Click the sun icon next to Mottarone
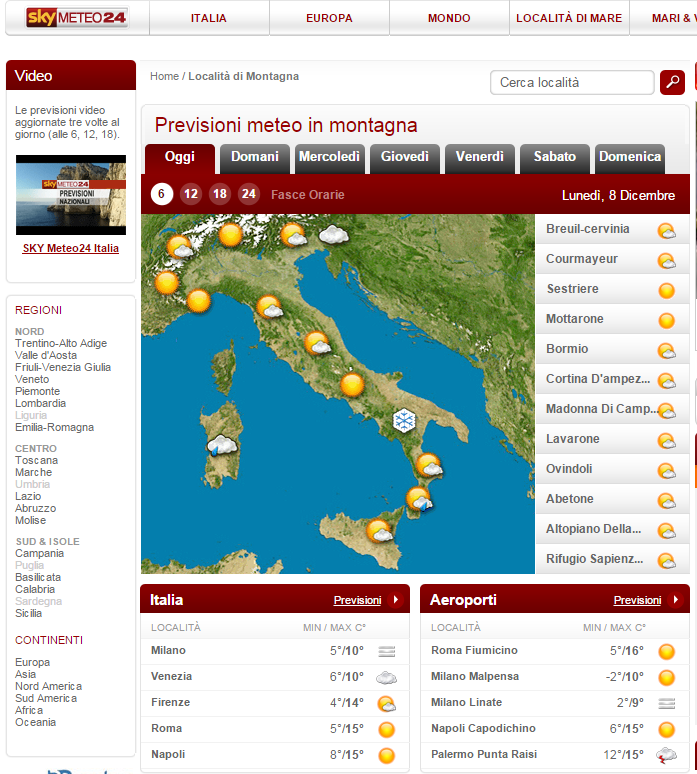The height and width of the screenshot is (774, 697). (666, 320)
